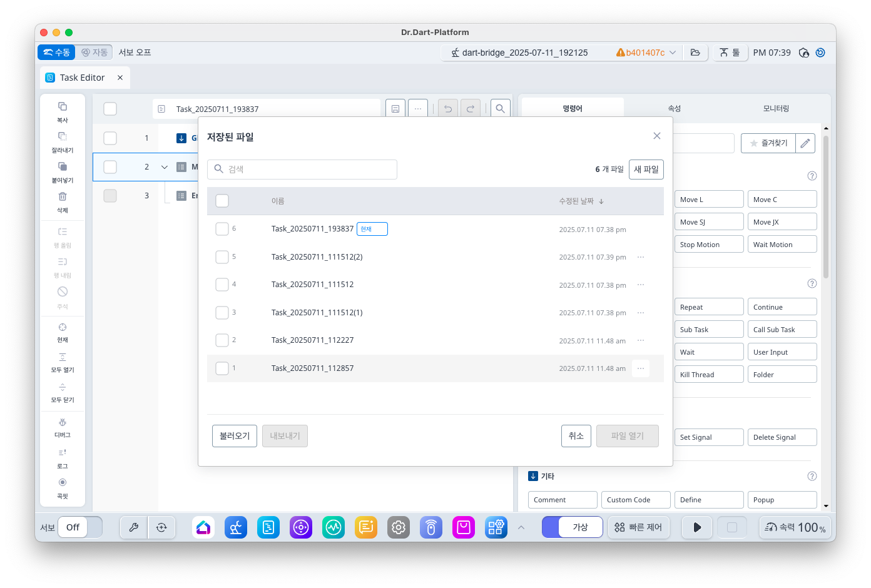The width and height of the screenshot is (871, 588).
Task: Click the 새 파일 button
Action: (x=646, y=170)
